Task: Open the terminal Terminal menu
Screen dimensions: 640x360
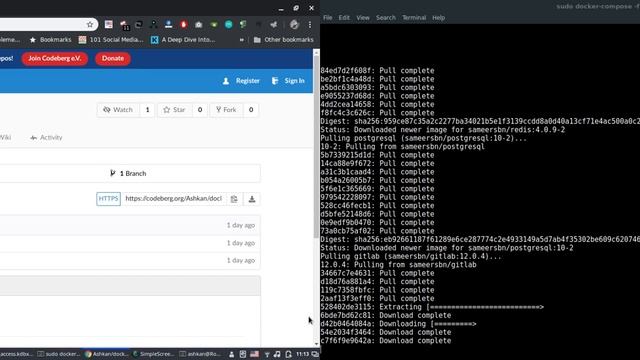Action: coord(414,18)
